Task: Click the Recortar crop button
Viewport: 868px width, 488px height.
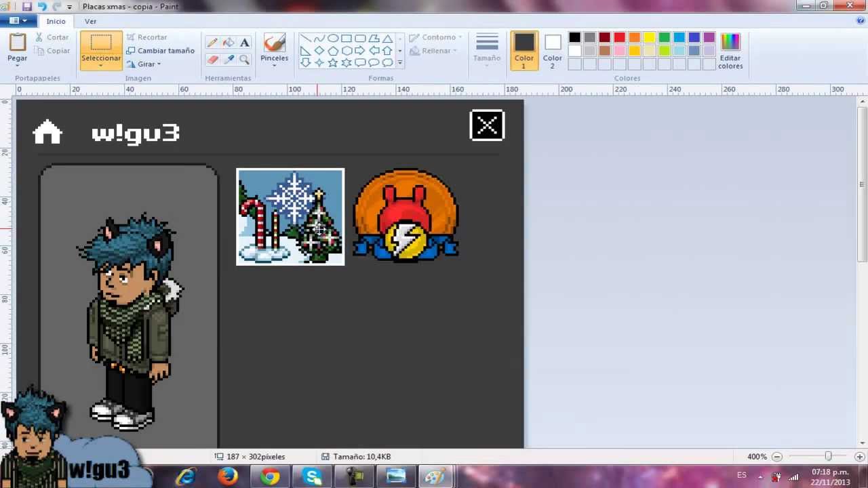Action: click(x=147, y=37)
